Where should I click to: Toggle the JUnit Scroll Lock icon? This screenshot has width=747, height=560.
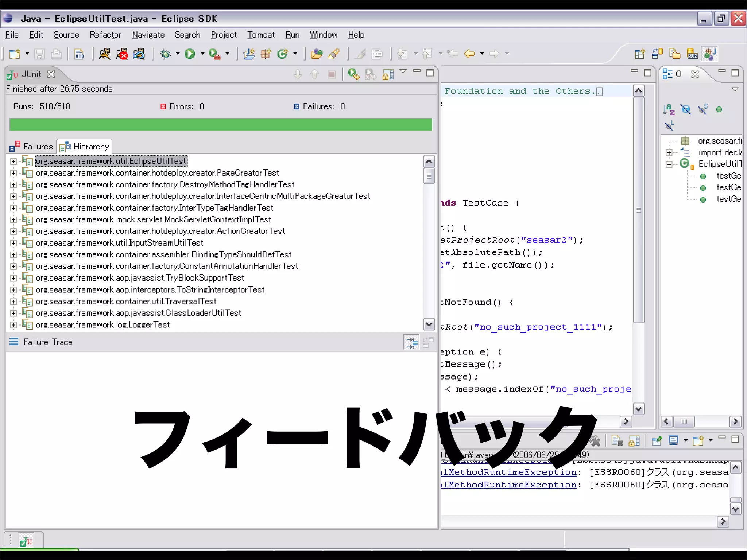[x=388, y=74]
